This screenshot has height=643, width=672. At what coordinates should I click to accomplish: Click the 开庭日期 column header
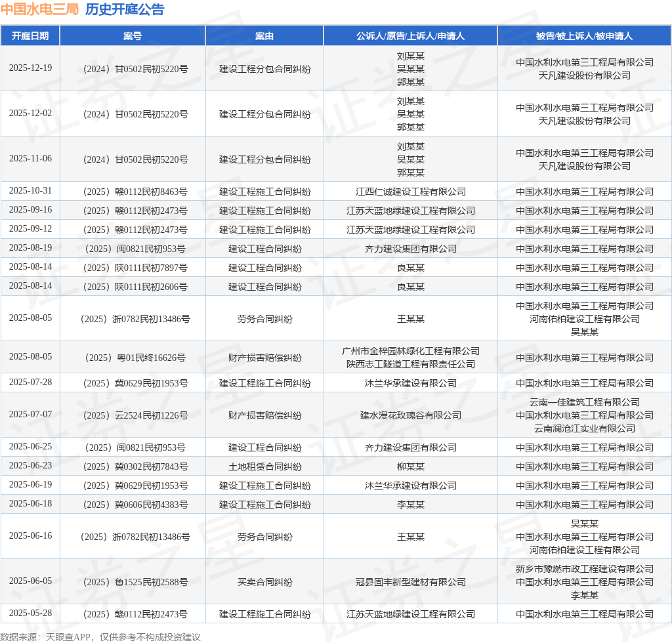click(x=30, y=36)
